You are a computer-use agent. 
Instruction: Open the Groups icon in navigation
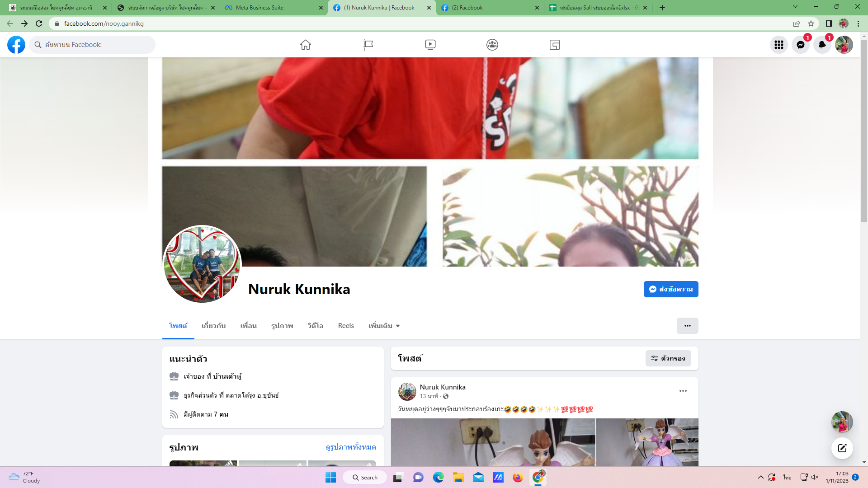click(x=492, y=45)
